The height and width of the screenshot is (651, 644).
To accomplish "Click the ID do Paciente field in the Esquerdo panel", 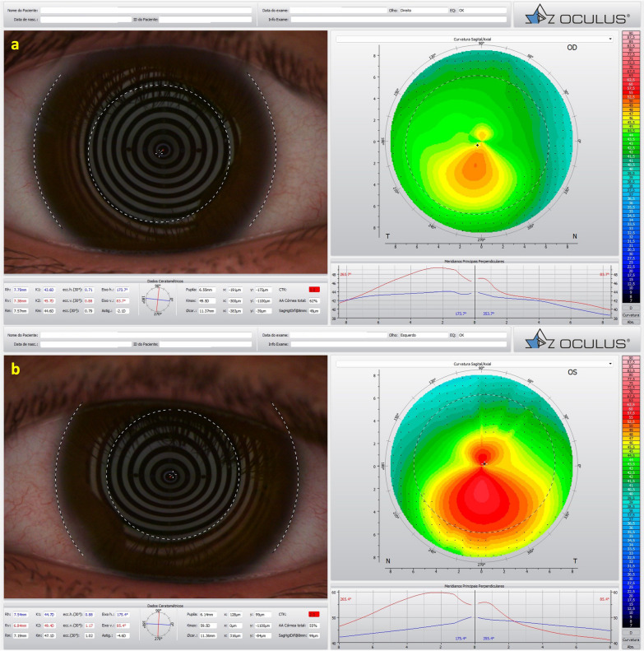I will pos(206,344).
